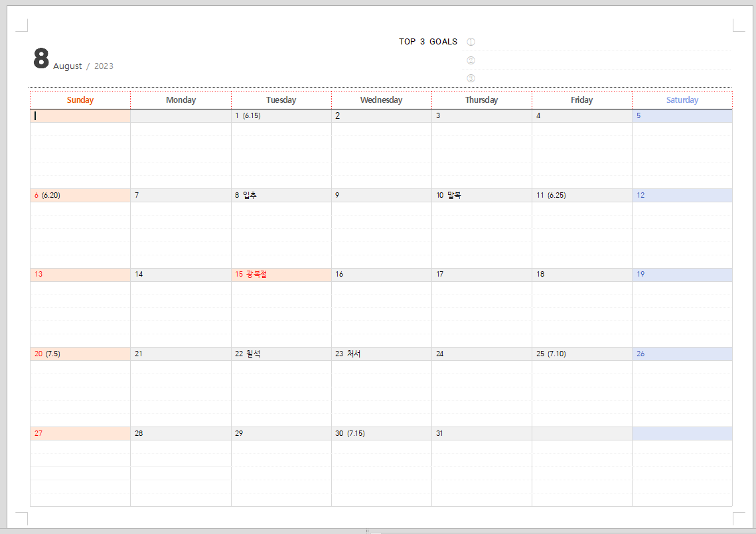Click the Sunday date cell 27

point(80,434)
